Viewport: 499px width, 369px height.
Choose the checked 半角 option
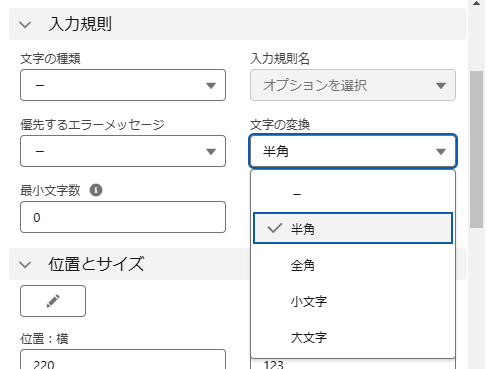(353, 228)
